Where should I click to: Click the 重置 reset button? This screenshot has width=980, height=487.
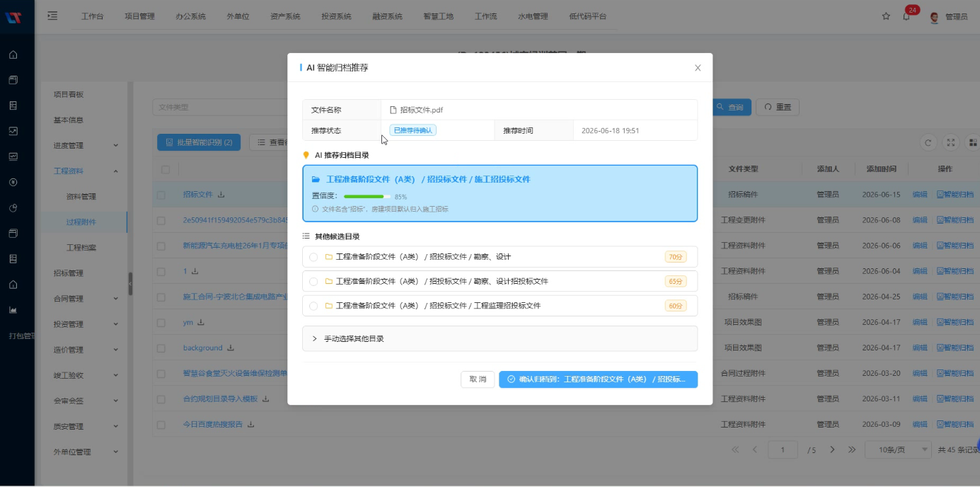(x=778, y=107)
